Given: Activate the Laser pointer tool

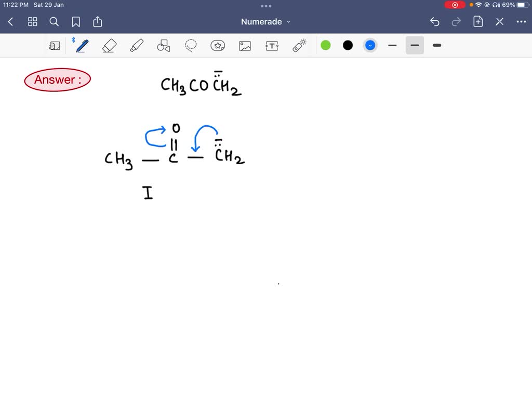Looking at the screenshot, I should coord(300,45).
